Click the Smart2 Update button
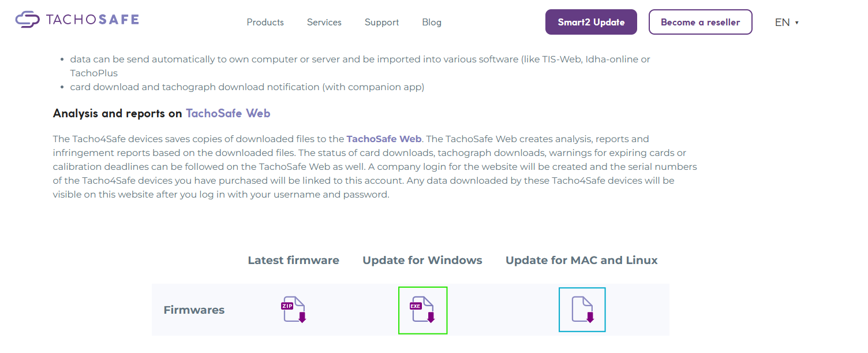This screenshot has width=868, height=353. pyautogui.click(x=591, y=22)
